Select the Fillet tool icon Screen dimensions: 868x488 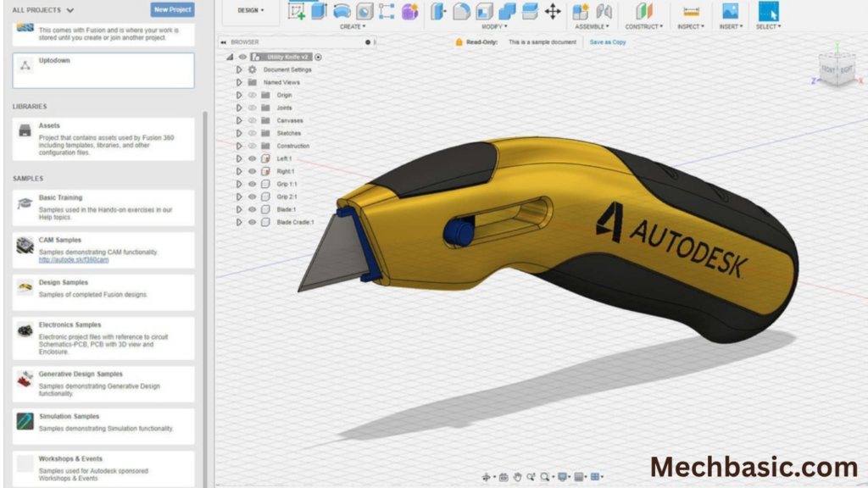click(x=461, y=11)
